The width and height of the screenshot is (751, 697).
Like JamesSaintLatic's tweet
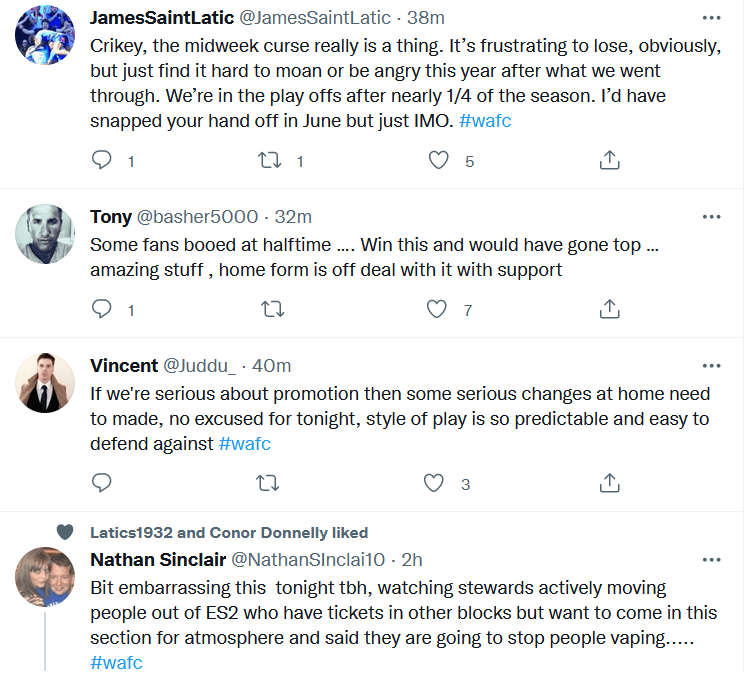438,160
